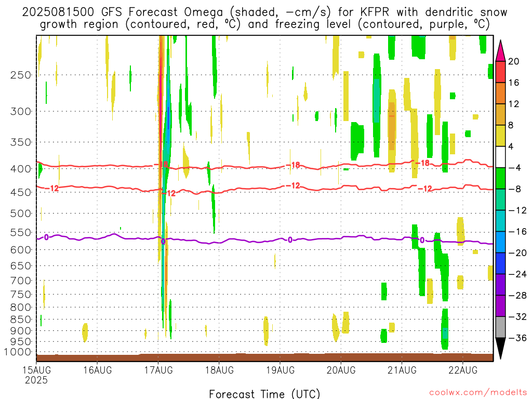Screen dimensions: 532x399
Task: Select the 750 pressure level label
Action: pyautogui.click(x=21, y=295)
